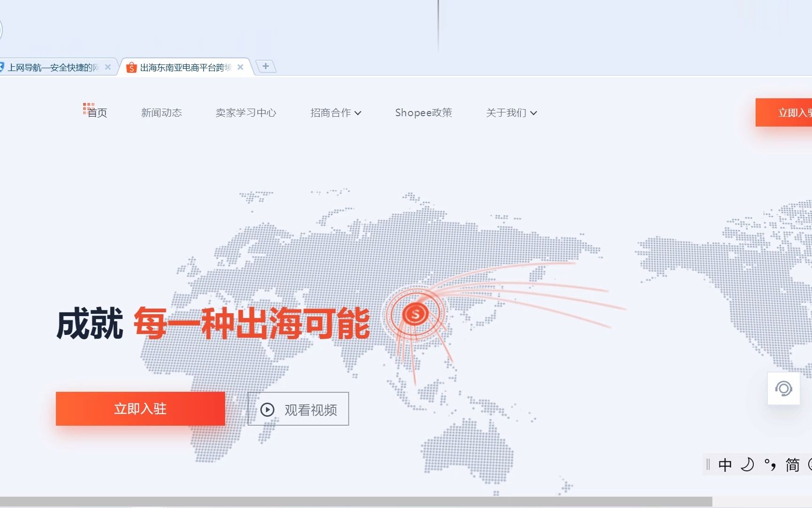This screenshot has height=508, width=812.
Task: Expand the 招商合作 dropdown arrow
Action: (x=358, y=113)
